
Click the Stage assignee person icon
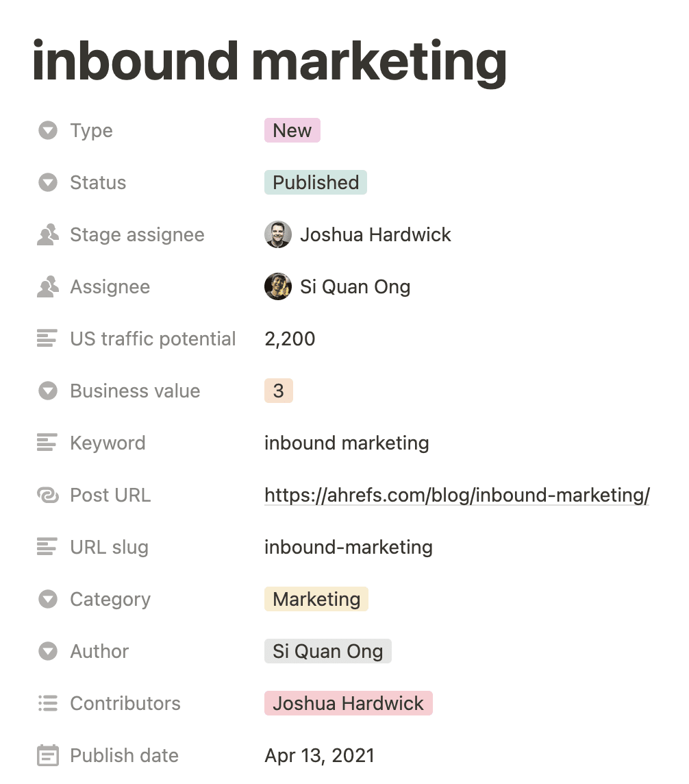click(x=47, y=234)
